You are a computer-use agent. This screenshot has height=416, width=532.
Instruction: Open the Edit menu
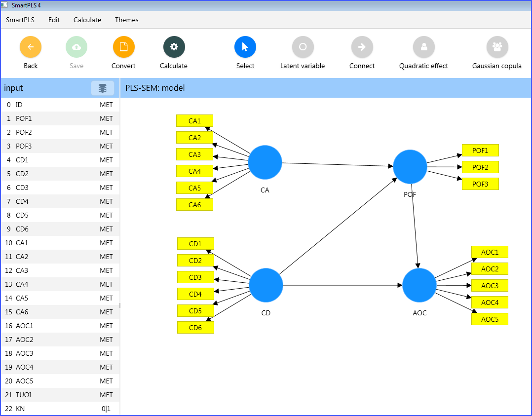pyautogui.click(x=54, y=20)
